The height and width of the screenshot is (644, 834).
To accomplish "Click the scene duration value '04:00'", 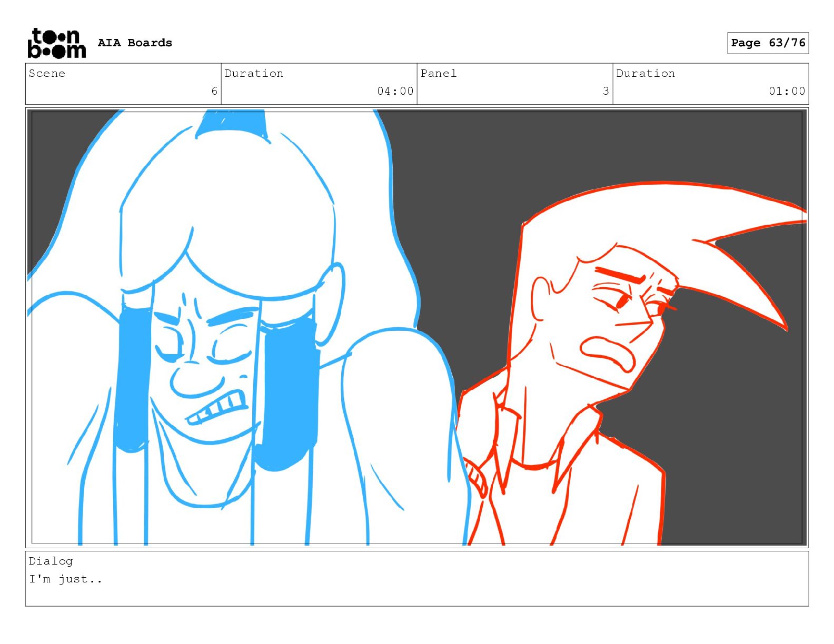I will click(x=395, y=91).
